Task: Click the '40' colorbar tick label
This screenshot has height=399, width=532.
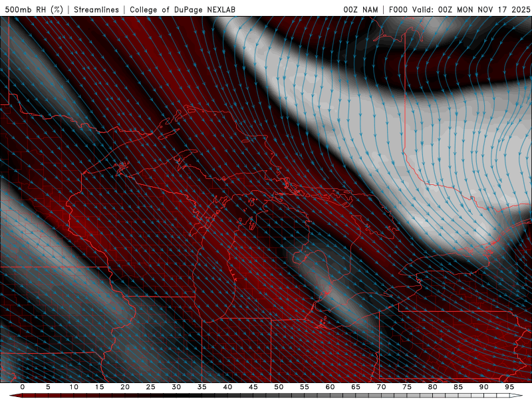Action: pos(227,387)
